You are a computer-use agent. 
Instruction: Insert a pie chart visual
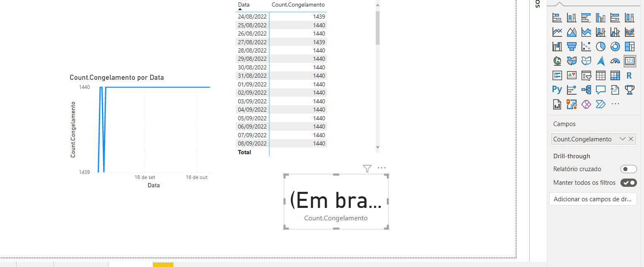pos(601,47)
